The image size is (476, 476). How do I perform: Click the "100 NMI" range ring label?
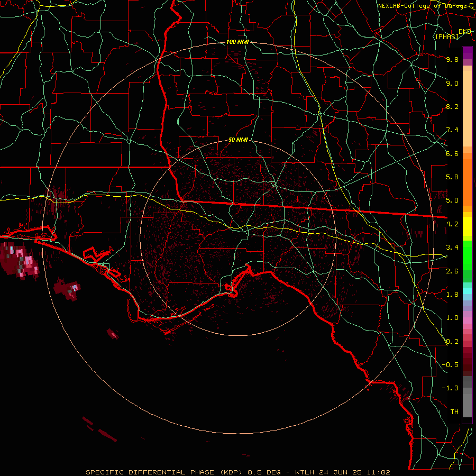(x=237, y=42)
